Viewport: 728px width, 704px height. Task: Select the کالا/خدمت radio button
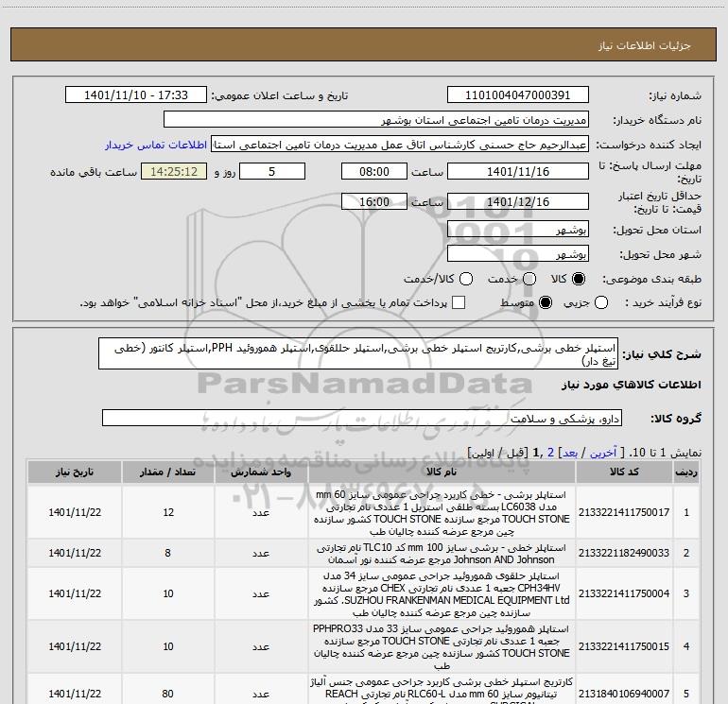click(466, 279)
